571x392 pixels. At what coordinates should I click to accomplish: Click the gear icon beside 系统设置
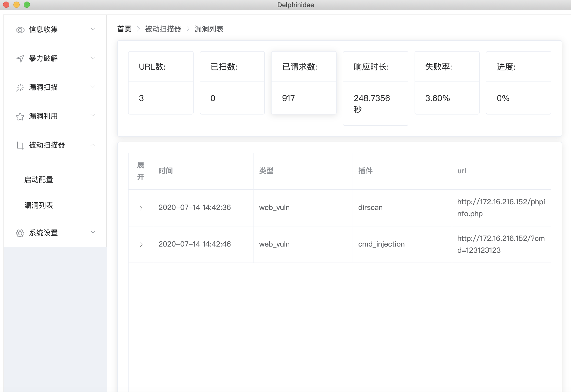[x=20, y=233]
